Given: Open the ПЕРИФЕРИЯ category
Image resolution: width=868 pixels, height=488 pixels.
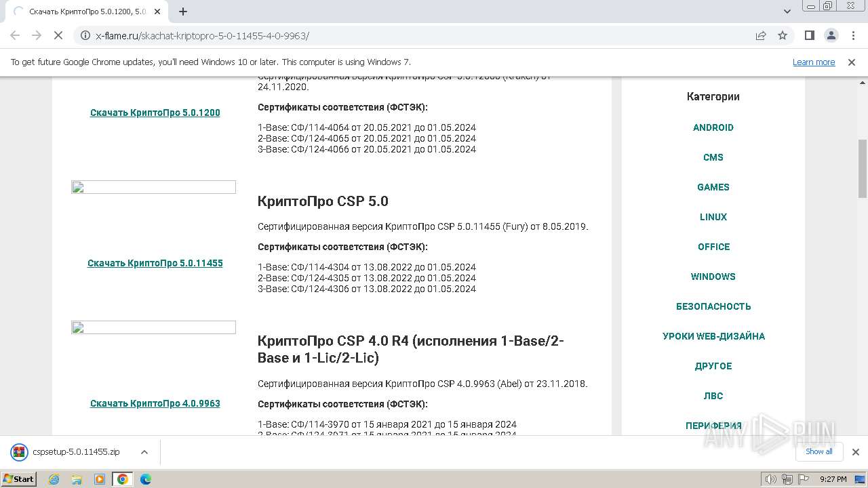Looking at the screenshot, I should (x=713, y=426).
